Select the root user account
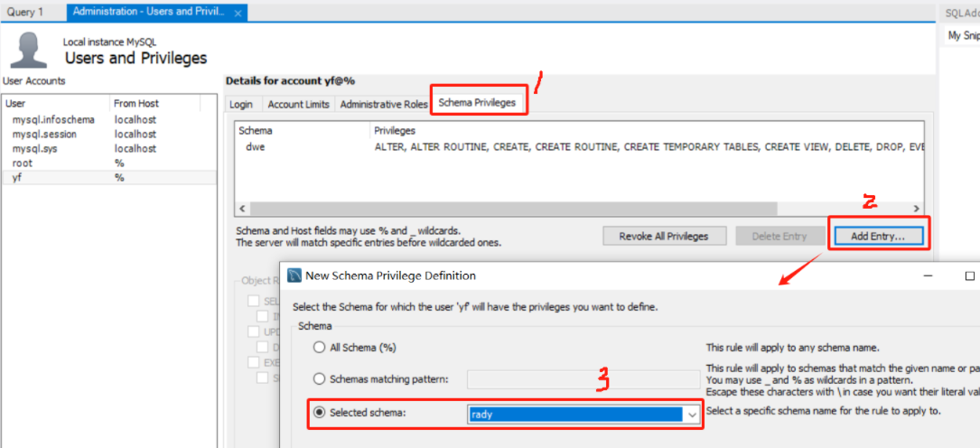This screenshot has width=980, height=448. point(109,163)
